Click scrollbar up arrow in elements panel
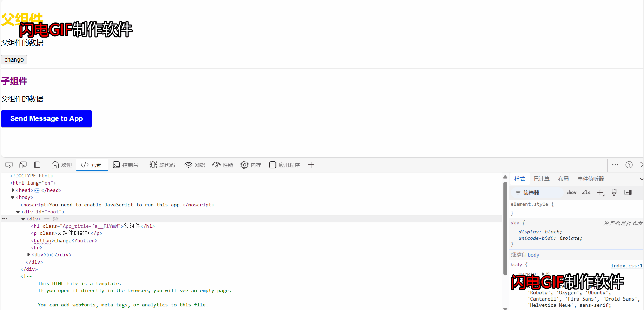The height and width of the screenshot is (310, 644). pos(505,177)
